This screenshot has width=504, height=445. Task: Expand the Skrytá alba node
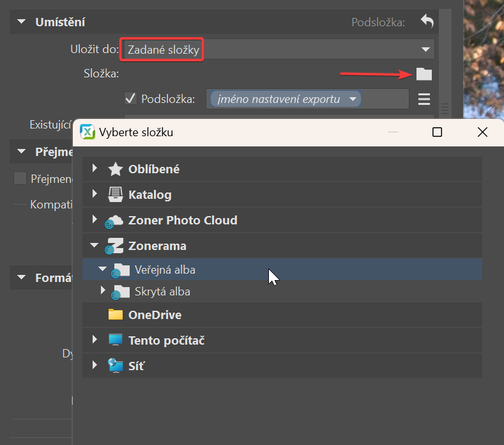click(103, 290)
